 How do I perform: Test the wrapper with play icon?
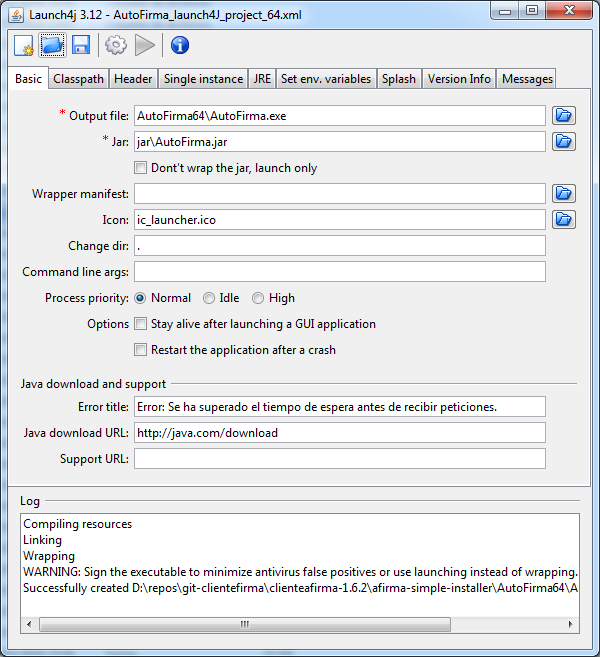coord(145,45)
